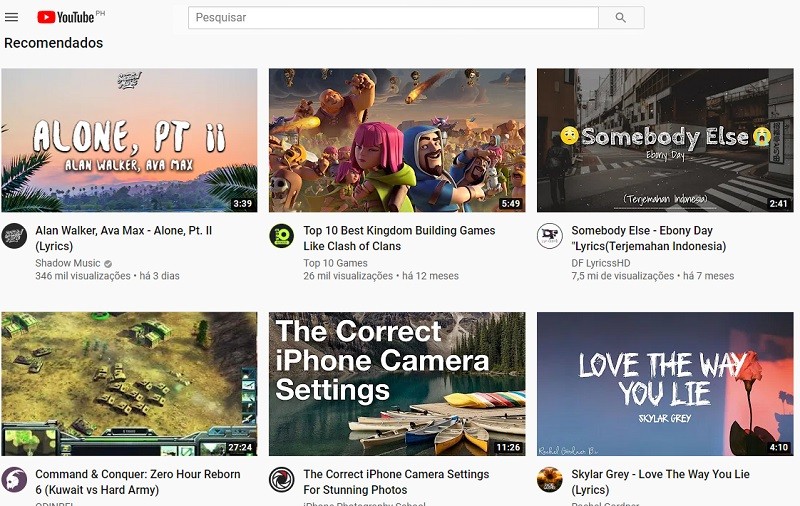The image size is (800, 506).
Task: Open Command & Conquer uploader avatar
Action: 14,479
